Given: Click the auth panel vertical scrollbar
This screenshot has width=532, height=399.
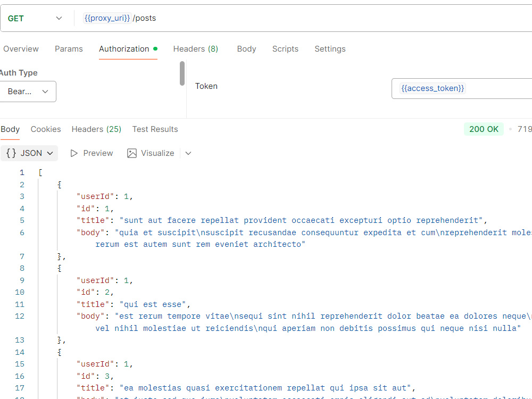Looking at the screenshot, I should (x=182, y=73).
